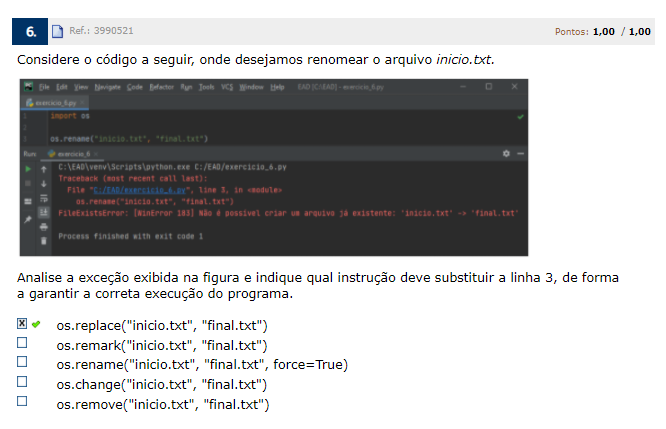Image resolution: width=666 pixels, height=429 pixels.
Task: Click the pin icon in Run toolbar
Action: coord(28,218)
